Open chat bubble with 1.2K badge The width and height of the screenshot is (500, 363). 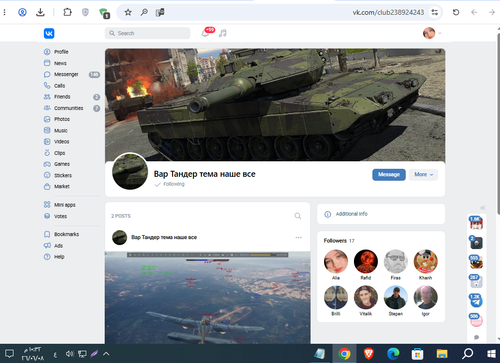(476, 301)
